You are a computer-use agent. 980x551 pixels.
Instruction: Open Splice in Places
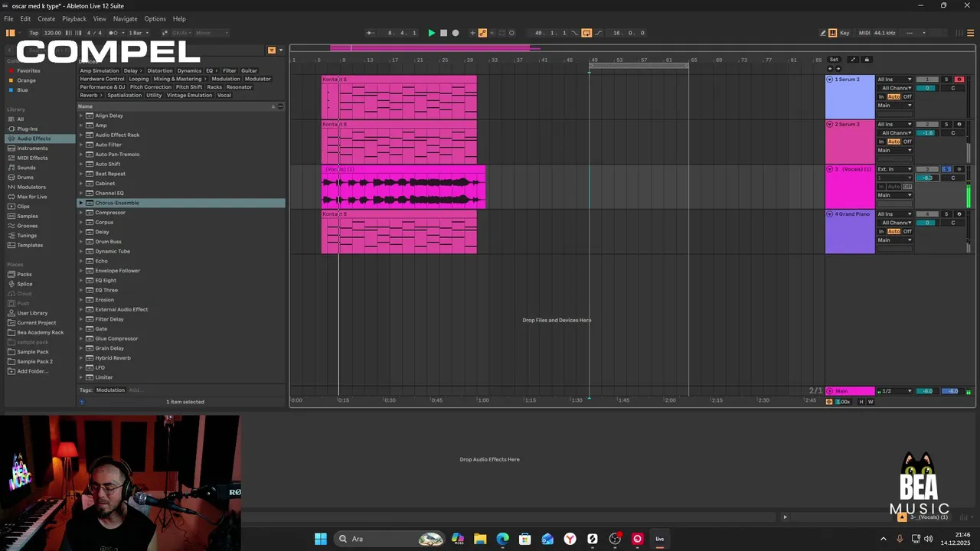tap(25, 284)
